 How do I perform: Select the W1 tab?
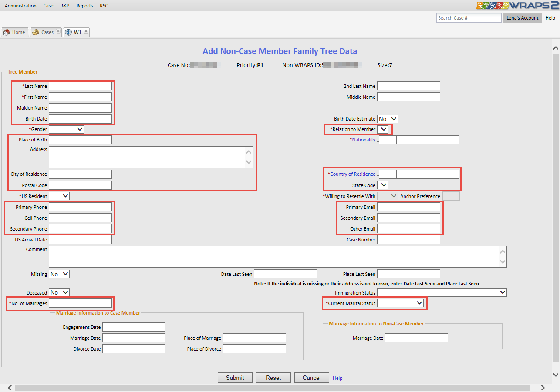click(77, 32)
